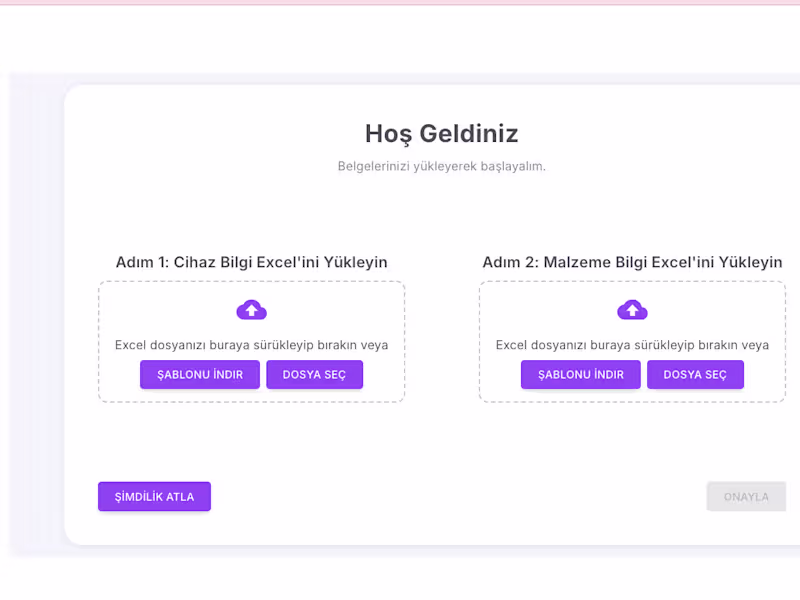
Task: Click the Excel dosyanızı sürükleyip bırakın text in Adım 1
Action: pyautogui.click(x=251, y=343)
